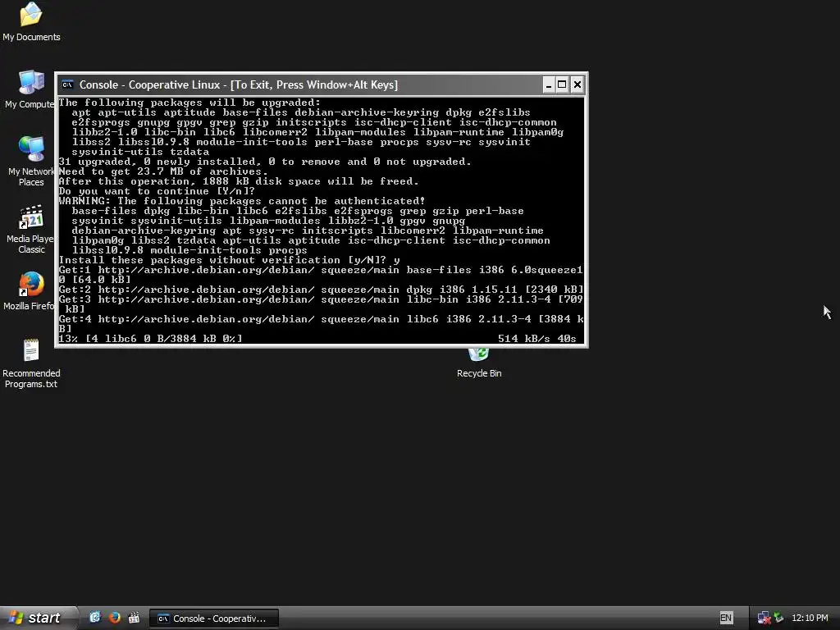Launch Media Player Classic from quick launch
This screenshot has width=840, height=630.
134,618
